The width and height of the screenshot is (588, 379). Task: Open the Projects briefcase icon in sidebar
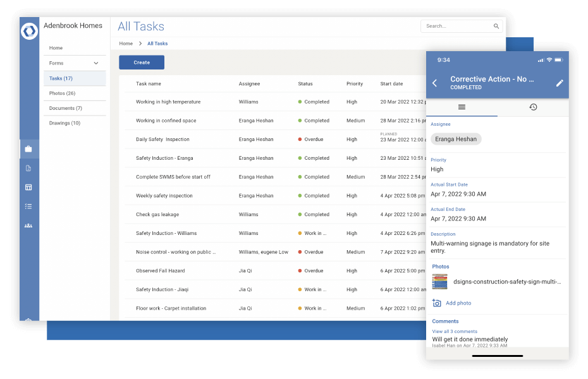click(29, 149)
